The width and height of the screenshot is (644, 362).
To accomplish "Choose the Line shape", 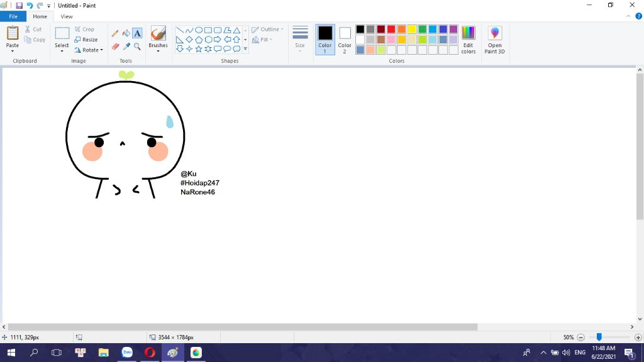I will click(x=180, y=30).
